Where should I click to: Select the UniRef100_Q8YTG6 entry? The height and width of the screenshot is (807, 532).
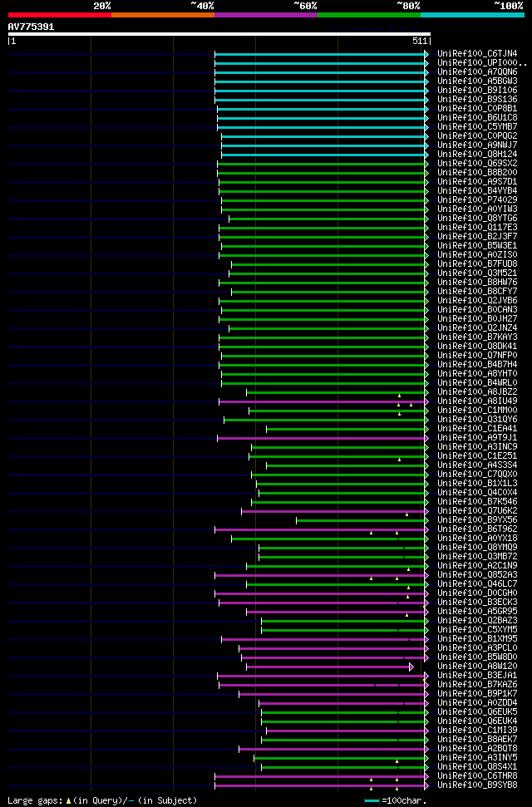477,219
